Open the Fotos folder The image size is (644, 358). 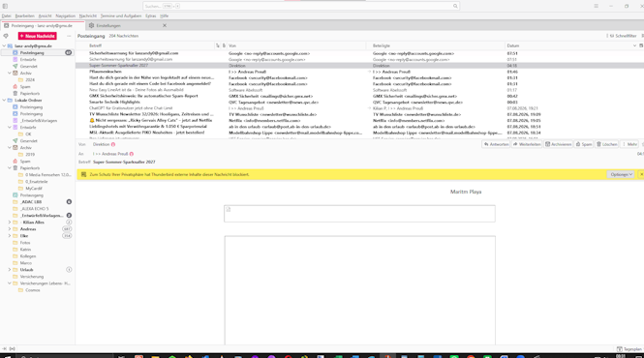click(x=25, y=243)
